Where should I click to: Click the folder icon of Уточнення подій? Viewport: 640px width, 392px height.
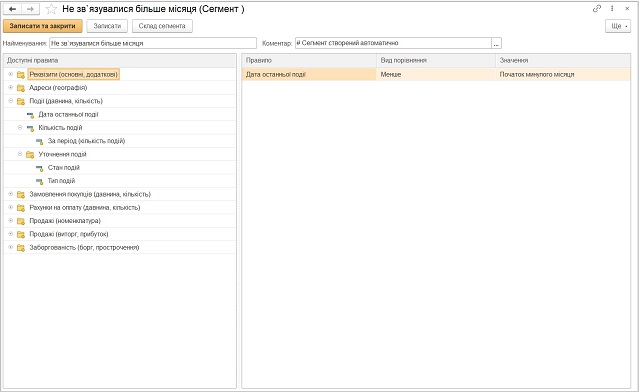(30, 155)
